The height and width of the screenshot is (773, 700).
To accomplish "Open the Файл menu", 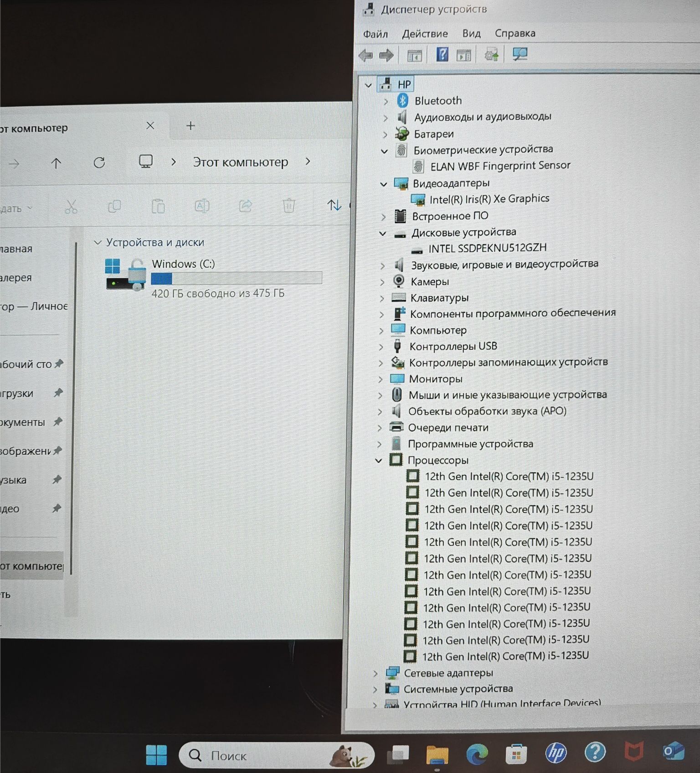I will pos(375,34).
